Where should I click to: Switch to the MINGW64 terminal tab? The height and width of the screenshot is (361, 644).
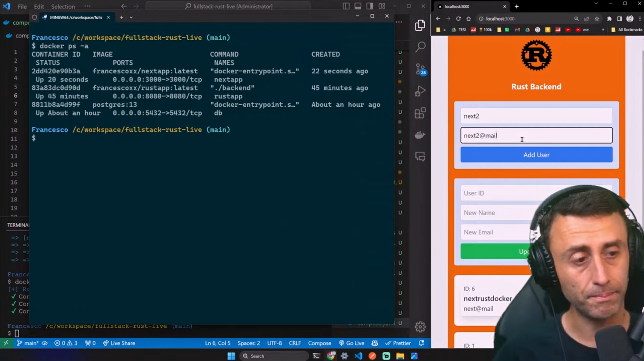76,17
